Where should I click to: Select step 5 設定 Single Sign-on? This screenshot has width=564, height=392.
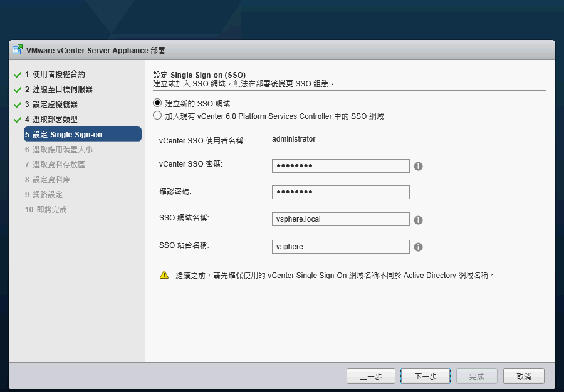83,134
